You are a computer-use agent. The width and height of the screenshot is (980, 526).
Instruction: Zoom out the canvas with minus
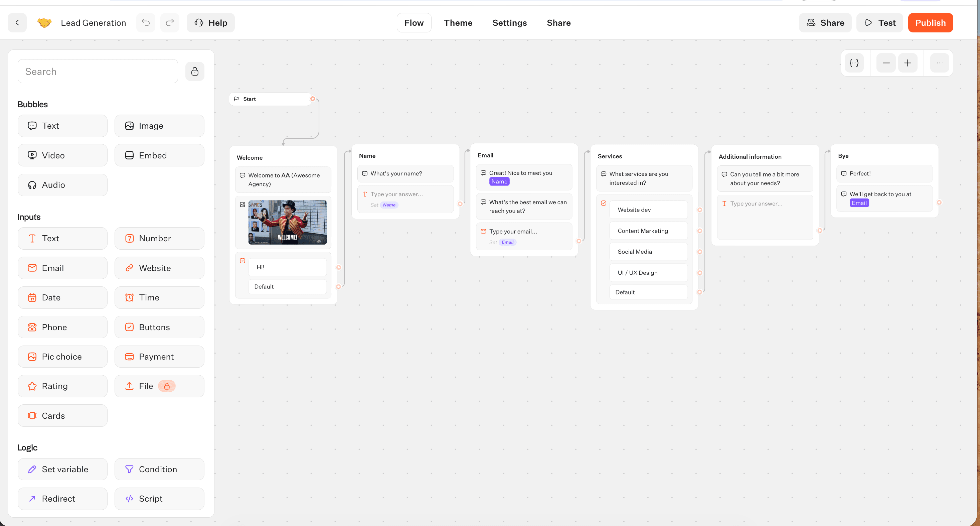886,63
